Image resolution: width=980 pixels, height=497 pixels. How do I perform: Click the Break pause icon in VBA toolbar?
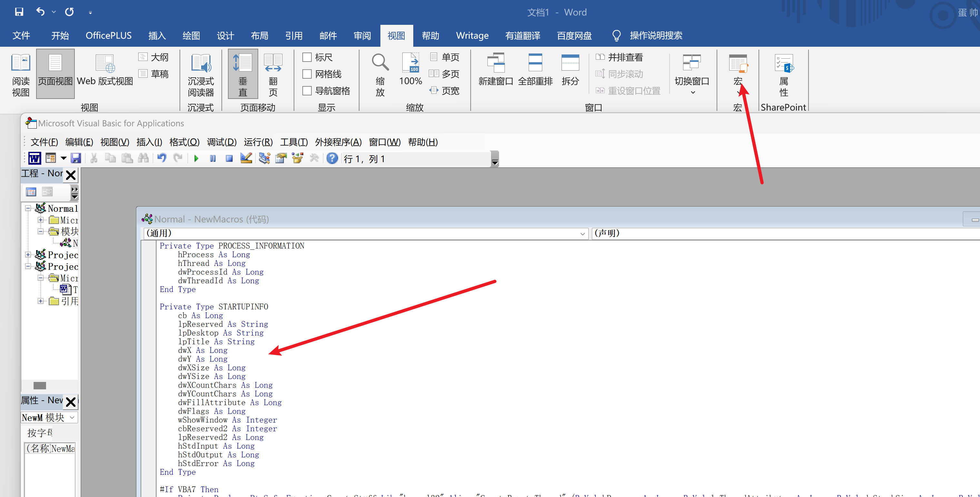[x=213, y=158]
